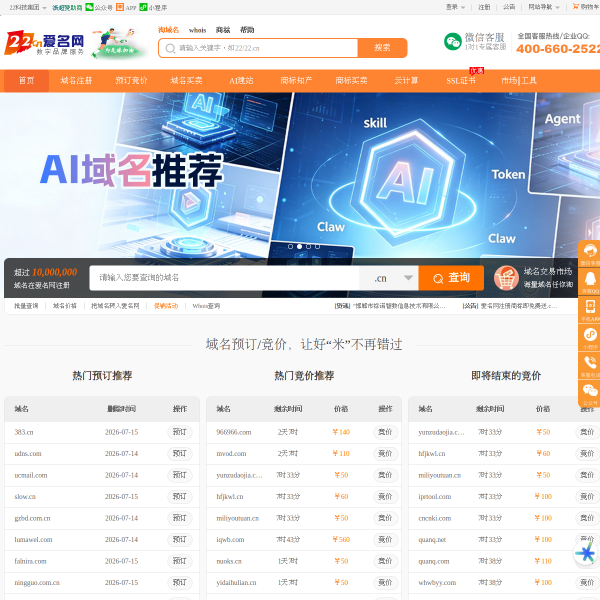Screen dimensions: 600x600
Task: Click the 公告 link in top bar
Action: click(509, 7)
